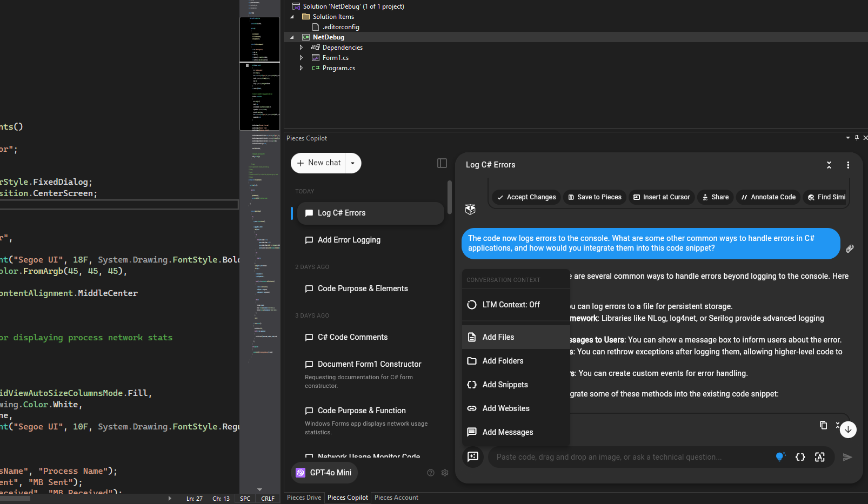This screenshot has height=504, width=868.
Task: Click the New chat button
Action: [318, 163]
